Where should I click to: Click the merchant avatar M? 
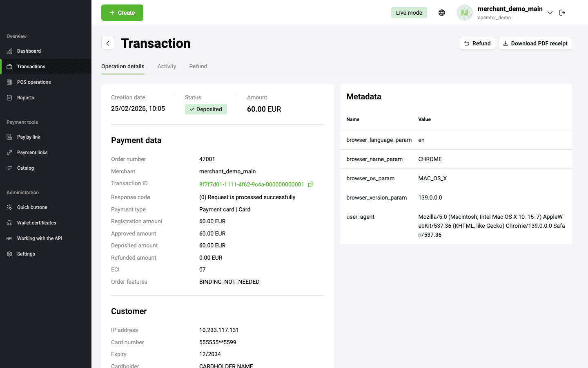tap(464, 13)
